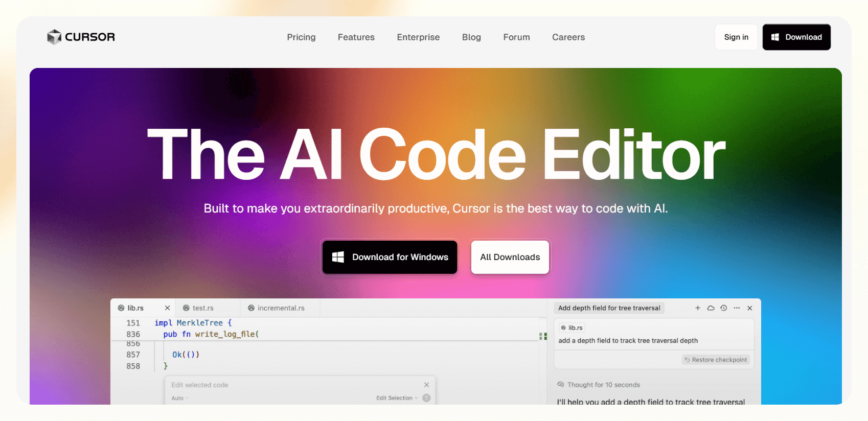
Task: Open the Careers page
Action: tap(568, 37)
